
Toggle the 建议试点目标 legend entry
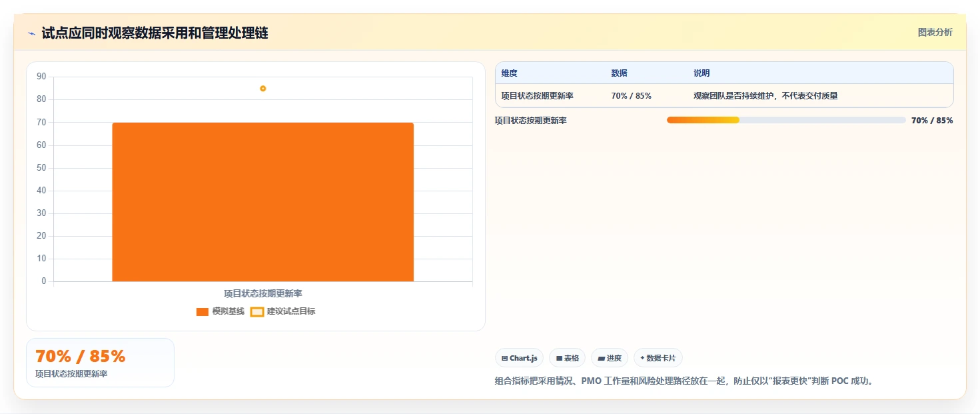click(282, 311)
